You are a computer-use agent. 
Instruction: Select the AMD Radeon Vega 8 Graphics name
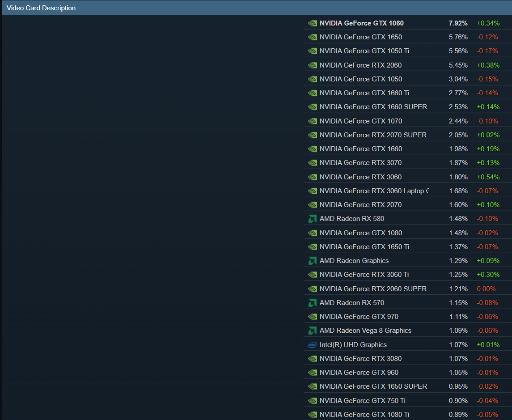[365, 331]
